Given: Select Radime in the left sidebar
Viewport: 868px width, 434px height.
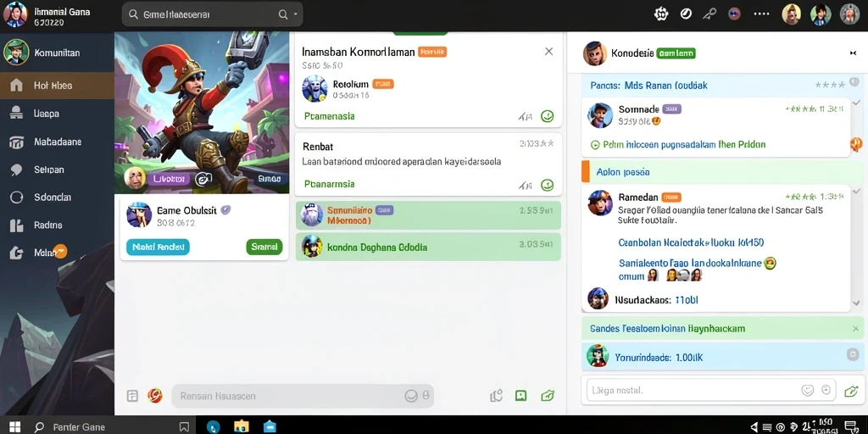Looking at the screenshot, I should click(x=57, y=225).
